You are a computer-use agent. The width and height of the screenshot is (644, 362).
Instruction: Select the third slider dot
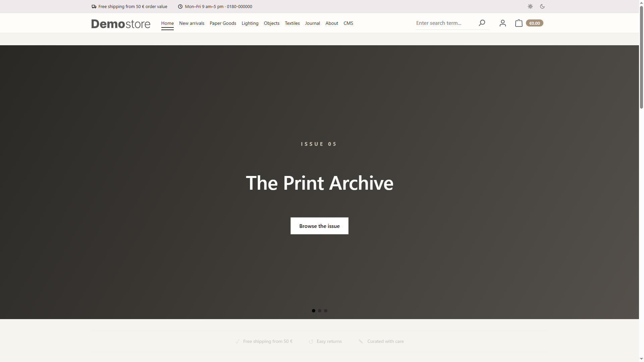point(326,311)
